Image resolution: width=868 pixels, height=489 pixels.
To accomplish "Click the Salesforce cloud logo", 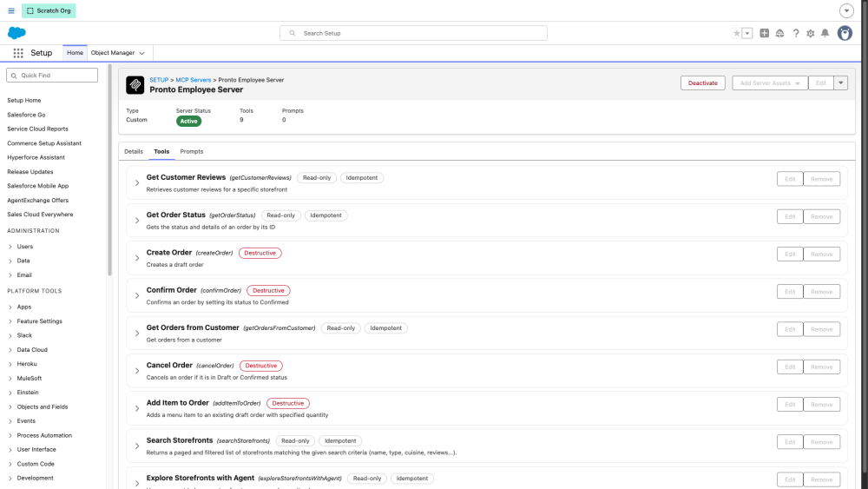I will point(16,33).
